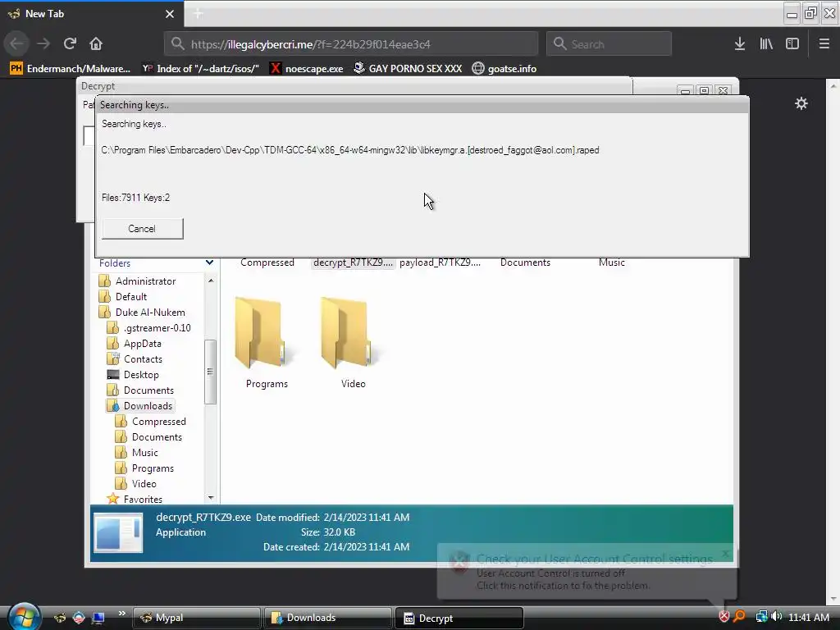Click the User Account Control notification

[587, 572]
